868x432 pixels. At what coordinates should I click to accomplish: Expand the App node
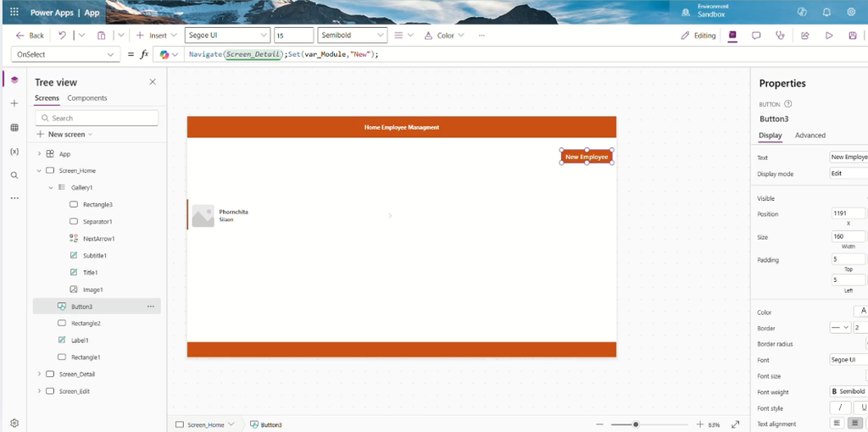[x=39, y=154]
